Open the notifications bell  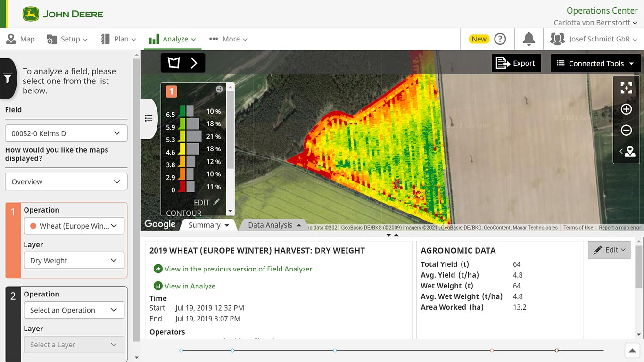click(x=529, y=39)
